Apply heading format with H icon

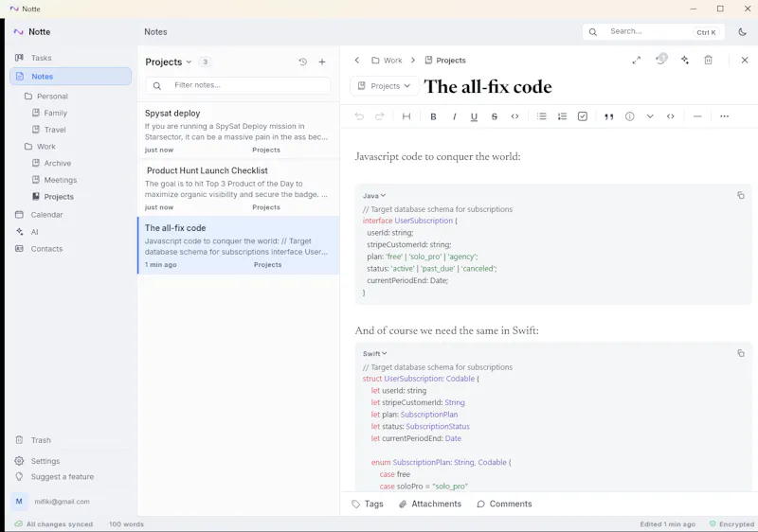click(406, 116)
